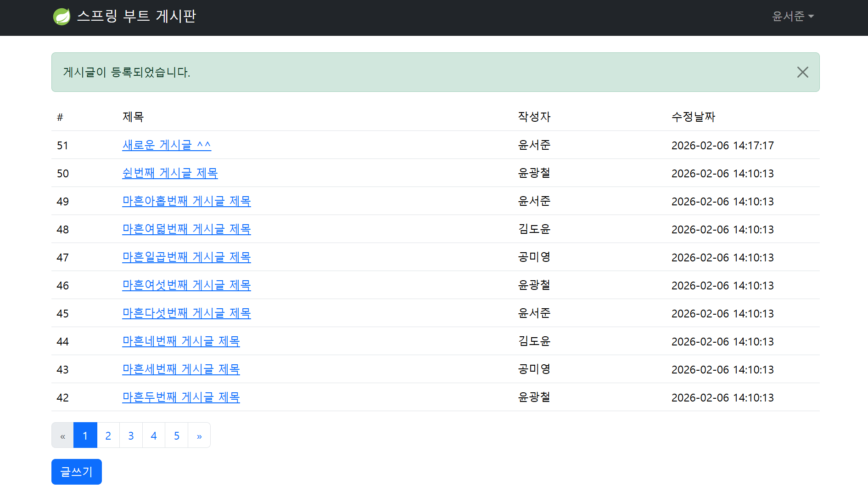
Task: Click the Spring leaf logo icon
Action: coord(62,17)
